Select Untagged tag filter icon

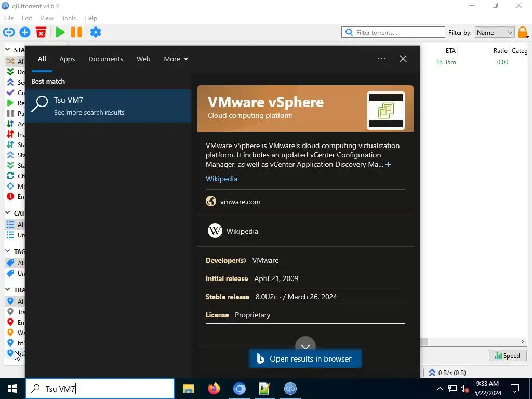coord(10,273)
